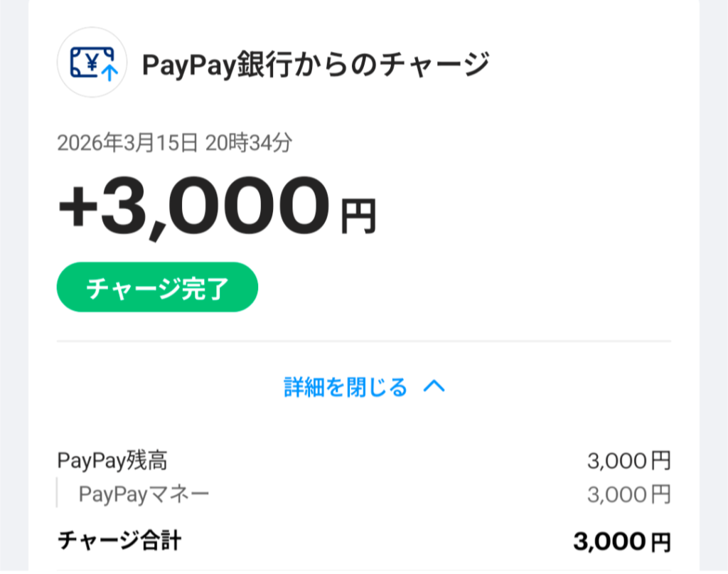Screen dimensions: 728x574
Task: Select the PayPay銀行からのチャージ title
Action: tap(316, 65)
